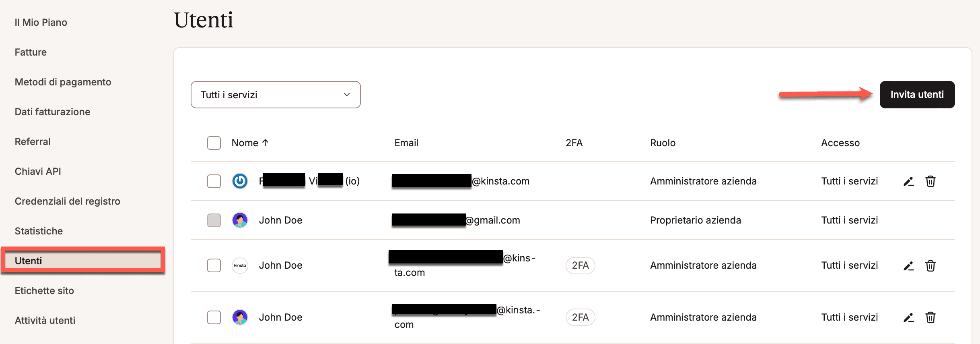Open Etichette sito from the sidebar
This screenshot has height=344, width=980.
pos(44,291)
